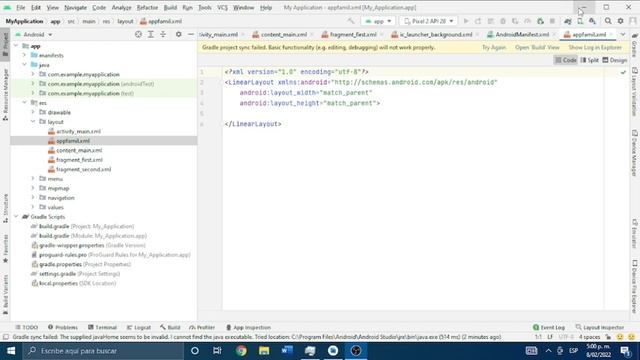Open File Explorer from taskbar

point(264,351)
